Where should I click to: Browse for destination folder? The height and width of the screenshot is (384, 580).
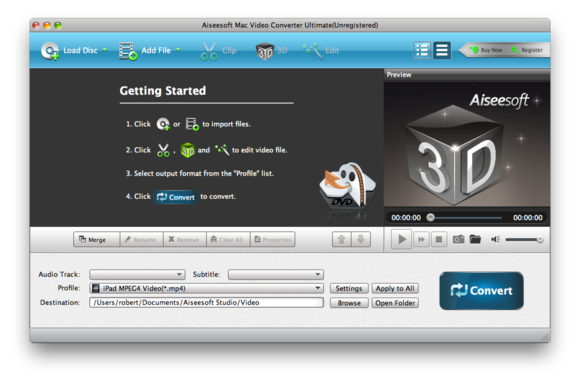point(349,303)
